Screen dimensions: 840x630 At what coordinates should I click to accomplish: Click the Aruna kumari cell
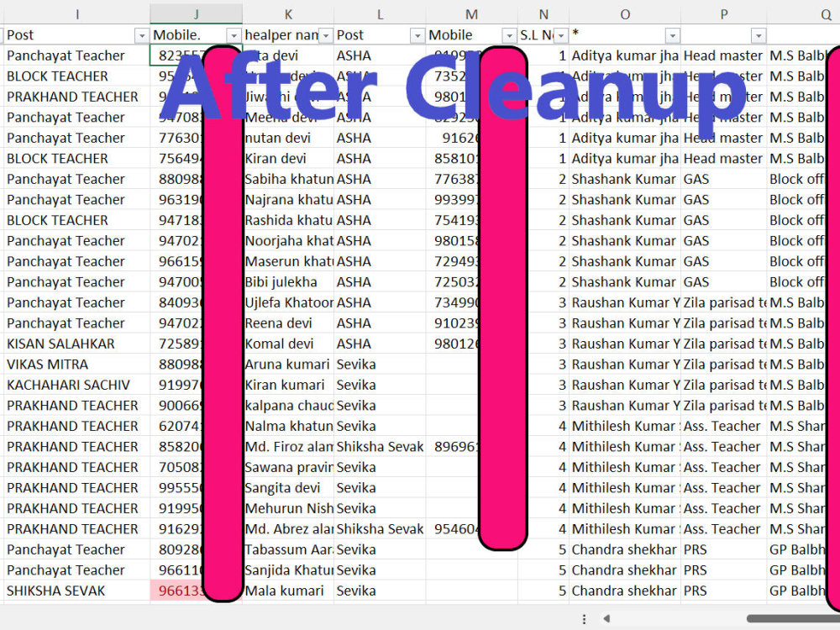[x=288, y=365]
